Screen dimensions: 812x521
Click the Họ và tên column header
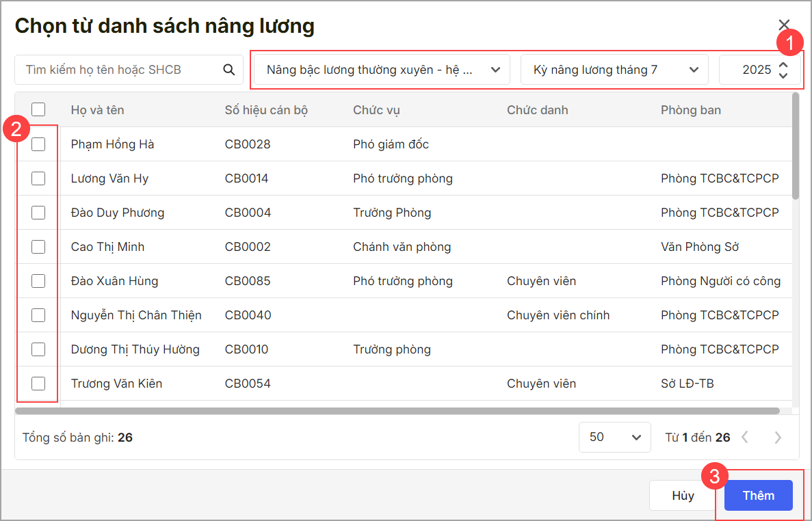[97, 110]
